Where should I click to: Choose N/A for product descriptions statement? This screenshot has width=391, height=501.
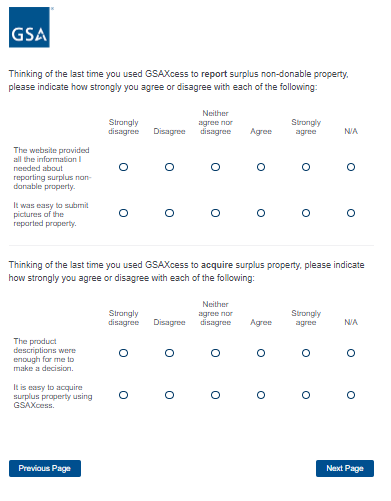click(x=351, y=353)
